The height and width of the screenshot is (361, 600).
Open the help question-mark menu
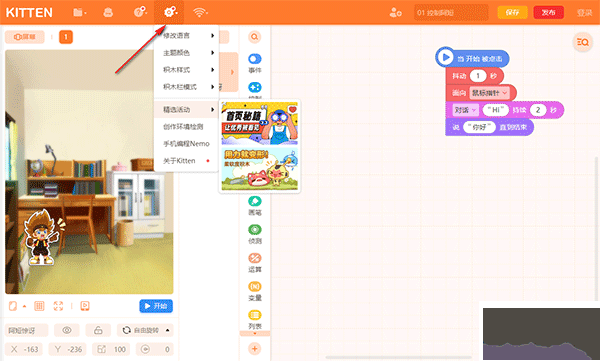(x=140, y=12)
